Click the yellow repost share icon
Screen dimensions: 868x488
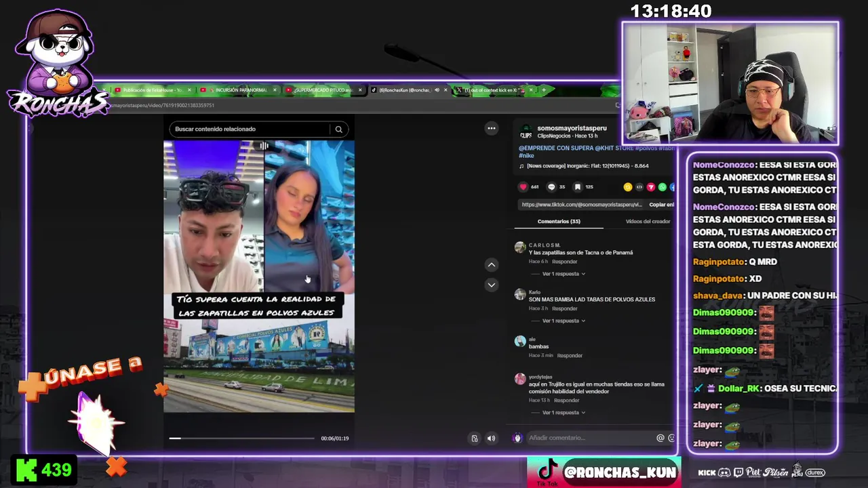[628, 187]
